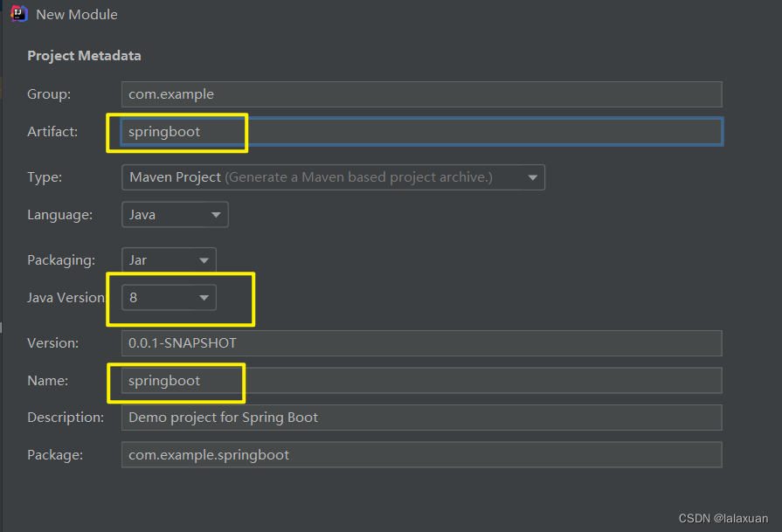Image resolution: width=782 pixels, height=532 pixels.
Task: Click the Version field with 0.0.1-SNAPSHOT
Action: click(421, 343)
